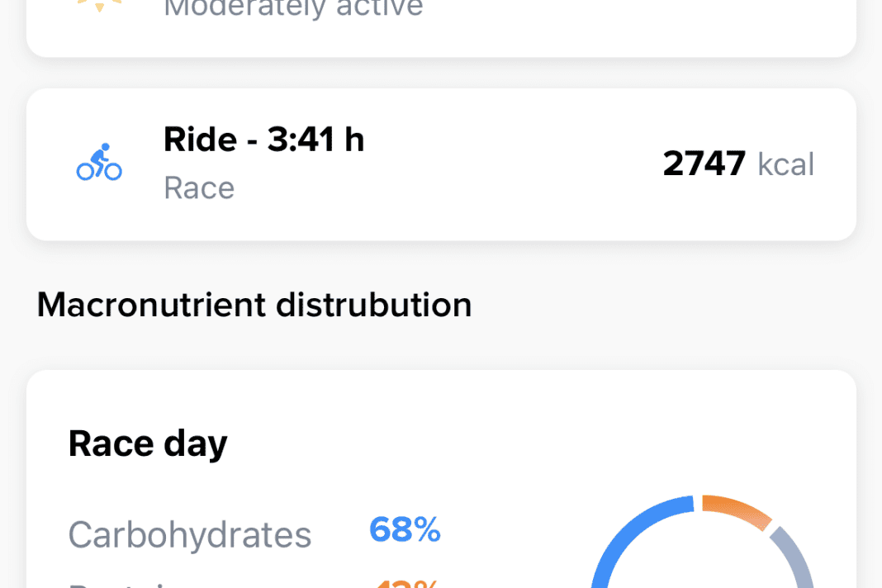Tap the 2747 calorie number

tap(704, 164)
